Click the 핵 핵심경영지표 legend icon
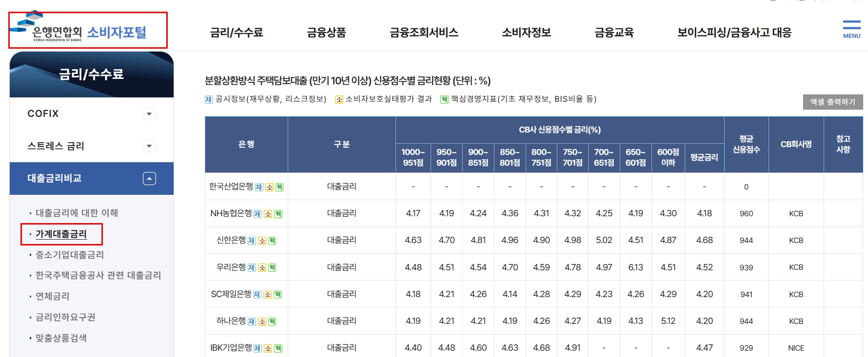The image size is (868, 357). [x=444, y=99]
